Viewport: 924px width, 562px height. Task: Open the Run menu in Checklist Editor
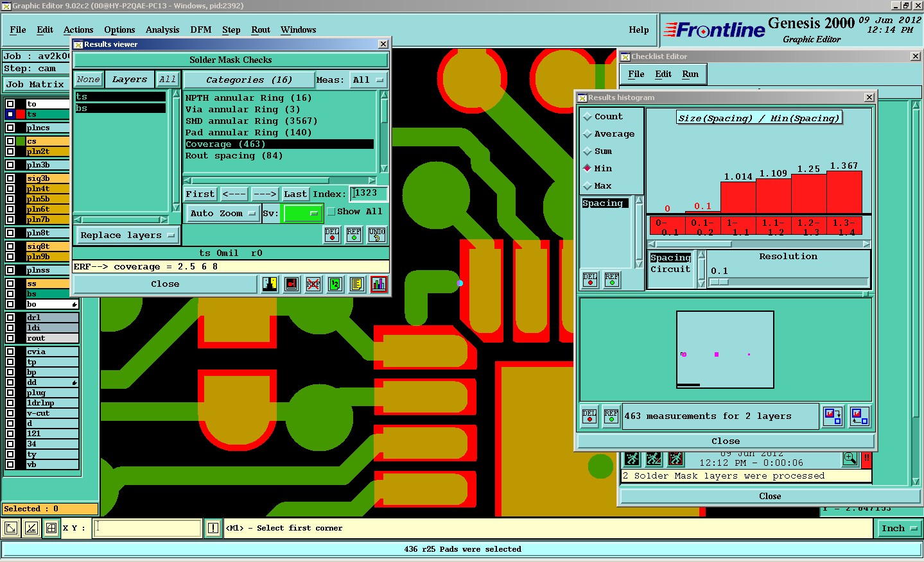point(690,74)
